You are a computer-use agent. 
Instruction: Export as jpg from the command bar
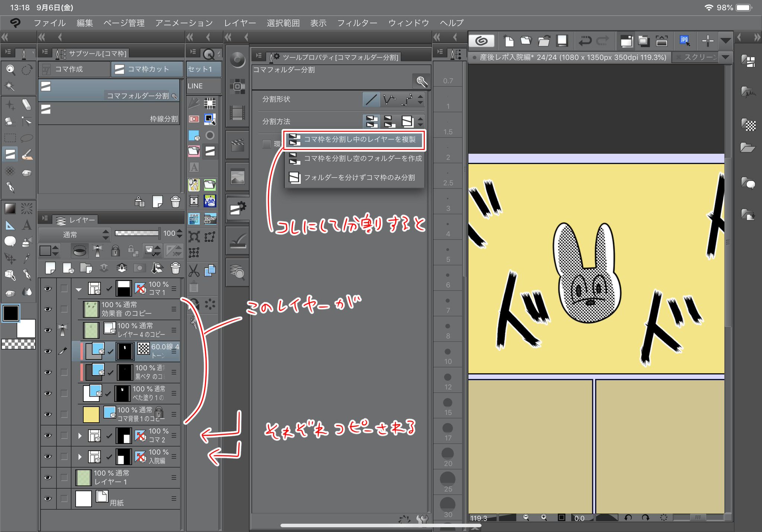[685, 41]
